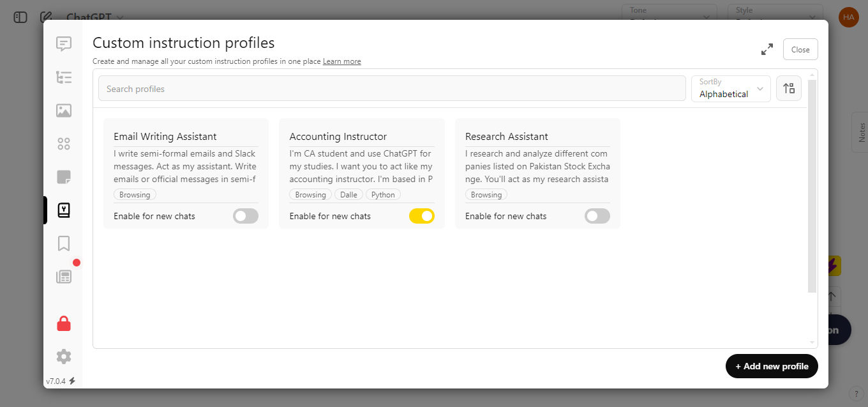Click the Add new profile button
Viewport: 868px width, 407px height.
coord(772,366)
